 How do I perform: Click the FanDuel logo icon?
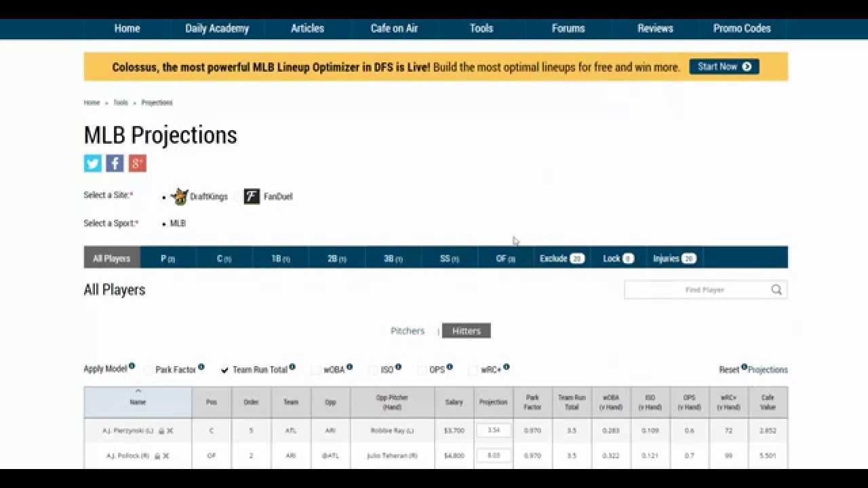pyautogui.click(x=252, y=197)
